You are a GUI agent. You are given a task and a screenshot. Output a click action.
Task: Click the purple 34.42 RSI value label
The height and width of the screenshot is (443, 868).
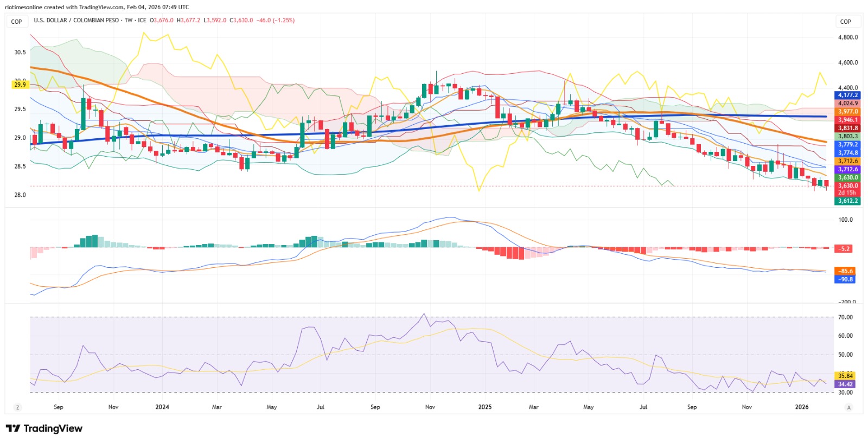pos(845,384)
